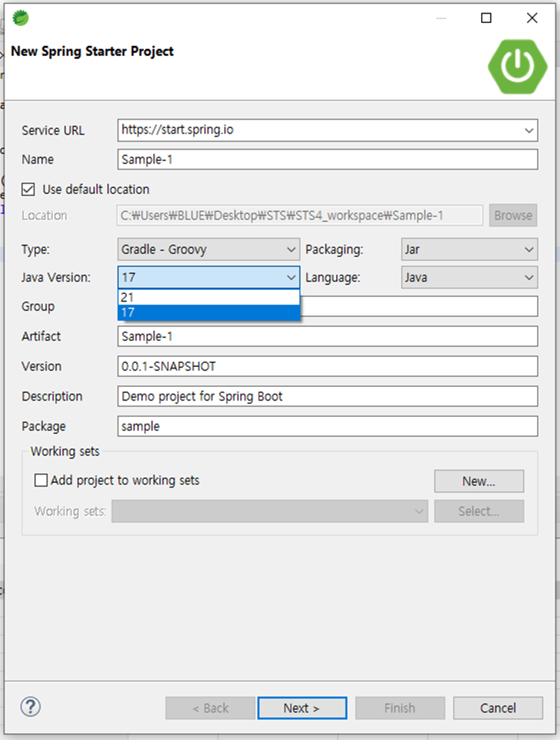560x740 pixels.
Task: Close the dialog with the X button
Action: tap(532, 18)
